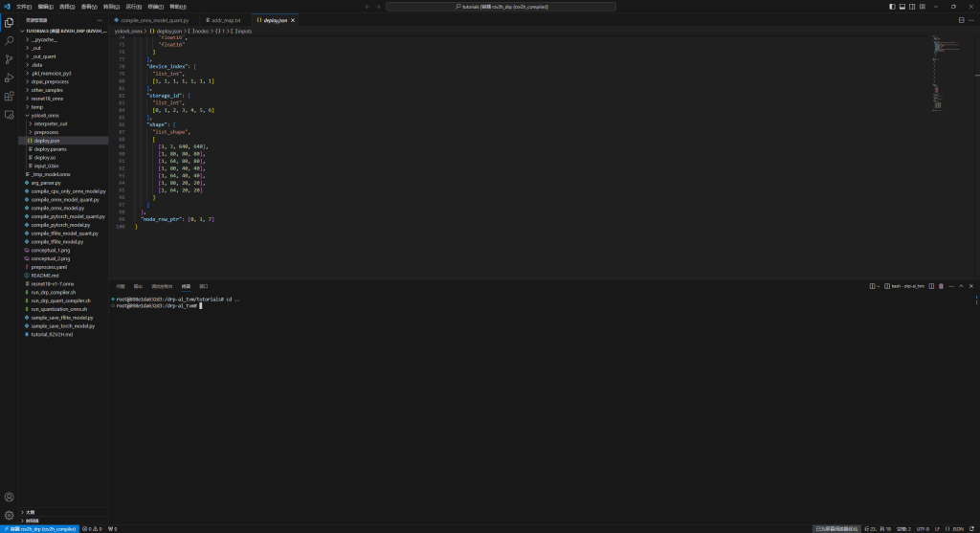The width and height of the screenshot is (980, 533).
Task: Expand the outline section in sidebar
Action: tap(30, 512)
